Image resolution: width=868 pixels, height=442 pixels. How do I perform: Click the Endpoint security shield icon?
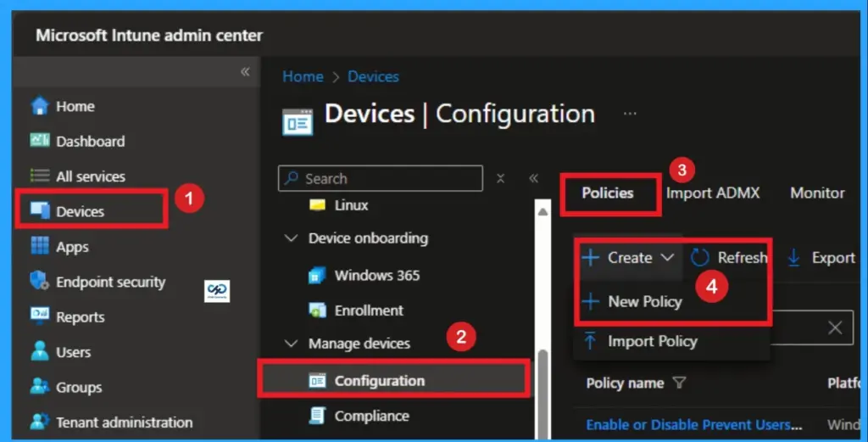pos(40,282)
